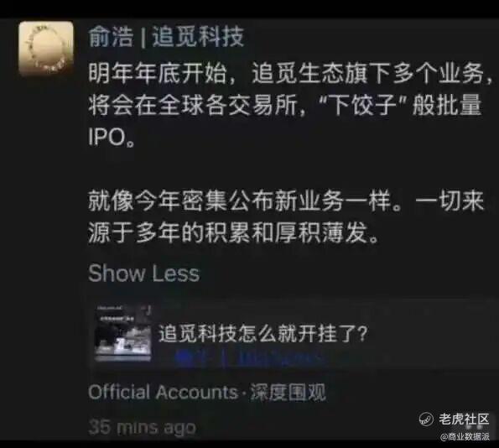Screen dimensions: 499x448
Task: Click the 老虎社区 watermark logo icon
Action: [426, 419]
